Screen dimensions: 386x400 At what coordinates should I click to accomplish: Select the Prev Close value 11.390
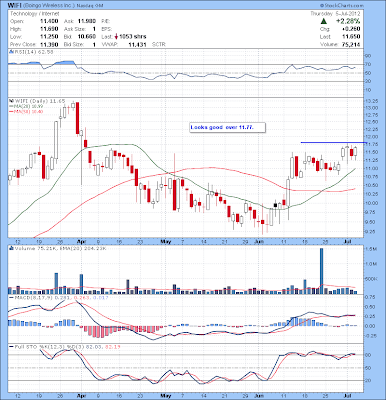pyautogui.click(x=49, y=44)
